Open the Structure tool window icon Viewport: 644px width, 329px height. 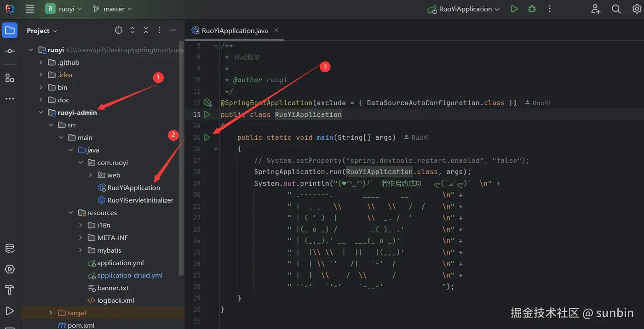tap(10, 78)
